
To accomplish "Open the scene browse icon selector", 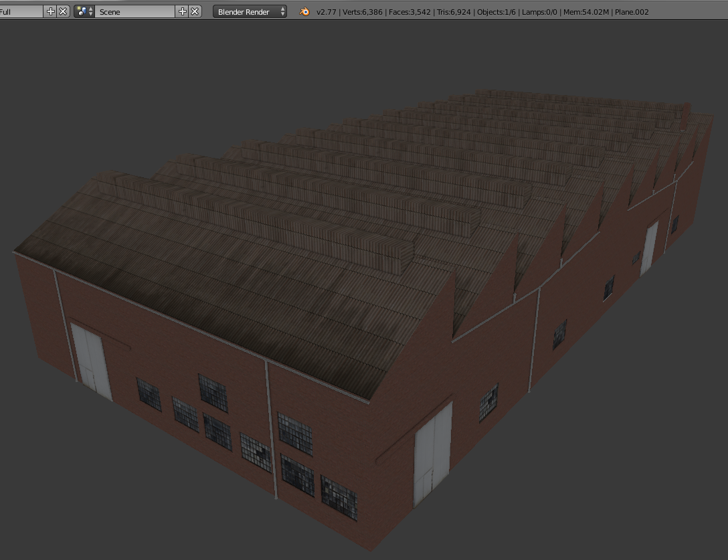I will 84,11.
